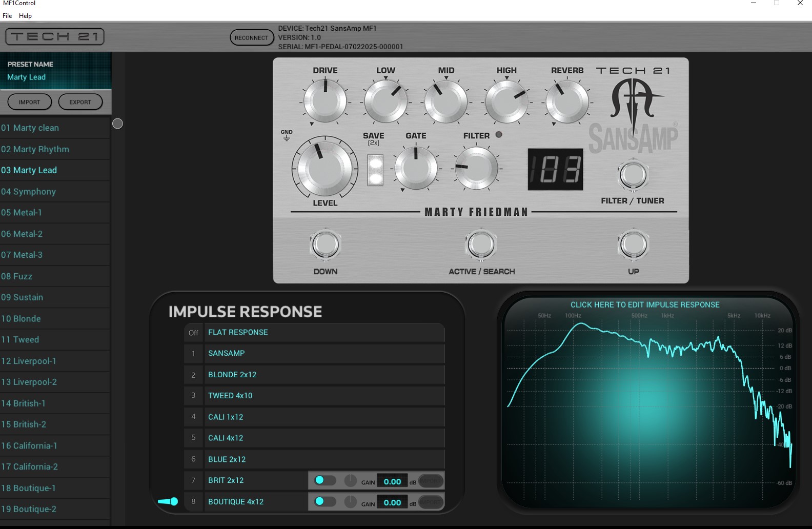The height and width of the screenshot is (529, 812).
Task: Click the DOWN footswitch
Action: pyautogui.click(x=326, y=245)
